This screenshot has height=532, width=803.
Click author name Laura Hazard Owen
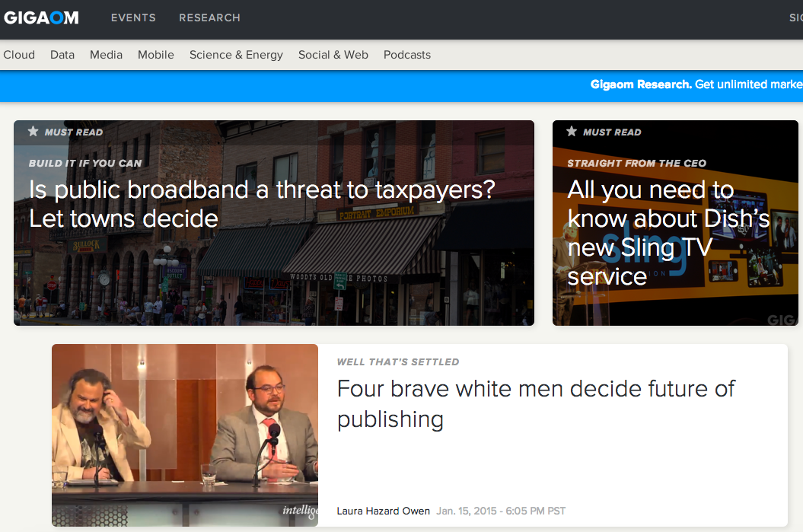tap(384, 511)
